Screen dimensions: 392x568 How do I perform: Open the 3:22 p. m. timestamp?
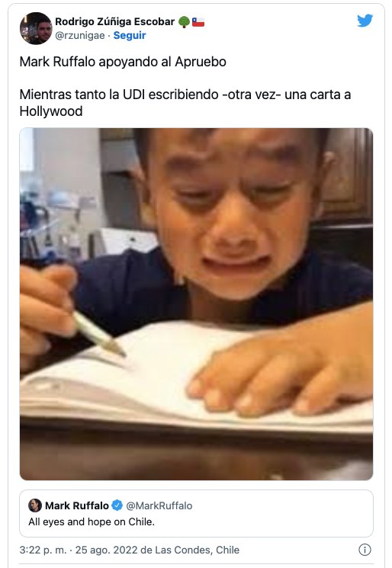[43, 550]
